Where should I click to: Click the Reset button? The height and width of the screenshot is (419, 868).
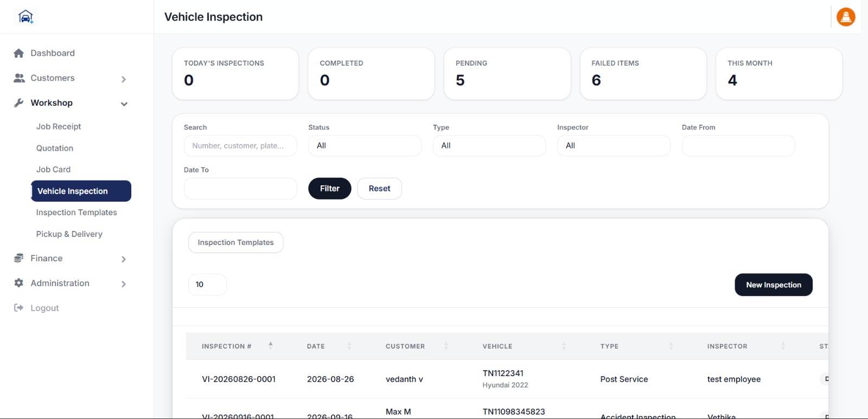tap(379, 189)
